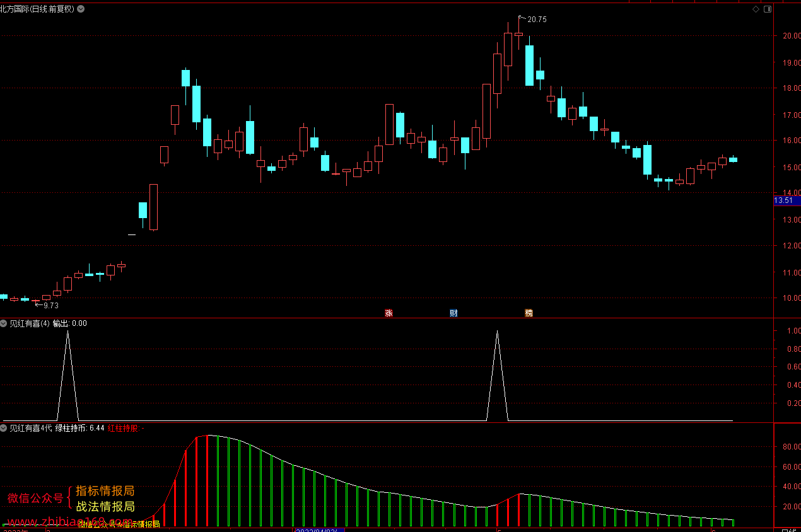Image resolution: width=801 pixels, height=532 pixels.
Task: Click the 80.00 value on lower indicator axis
Action: (791, 447)
